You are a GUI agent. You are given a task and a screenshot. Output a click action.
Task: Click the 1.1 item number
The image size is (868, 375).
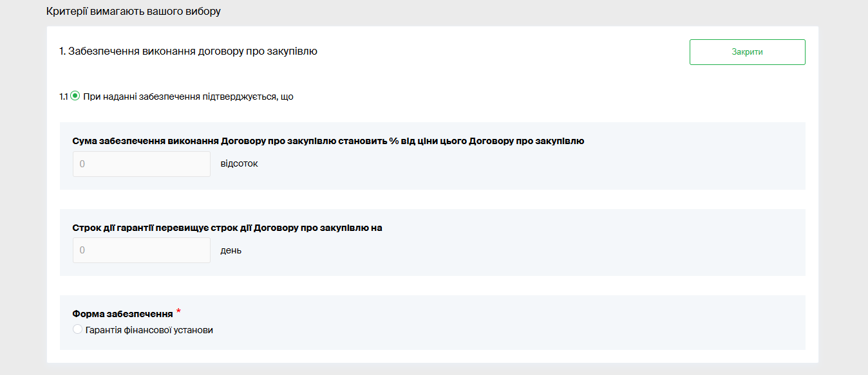64,97
